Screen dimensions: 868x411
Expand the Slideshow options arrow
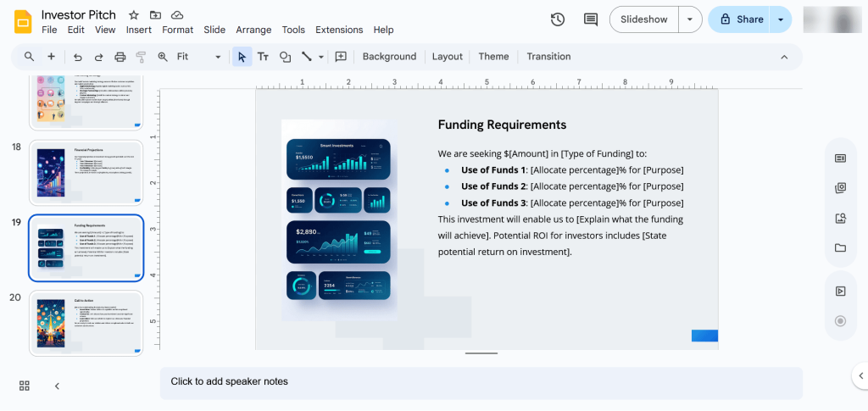pos(692,19)
